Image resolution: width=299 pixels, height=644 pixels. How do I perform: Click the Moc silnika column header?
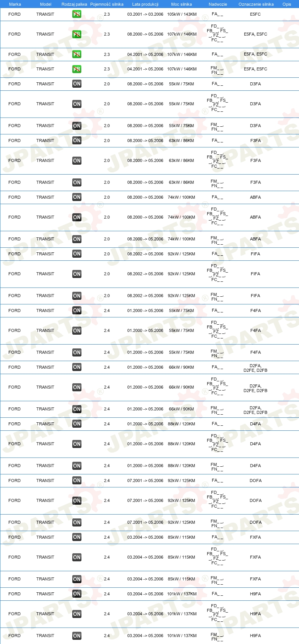tap(182, 4)
